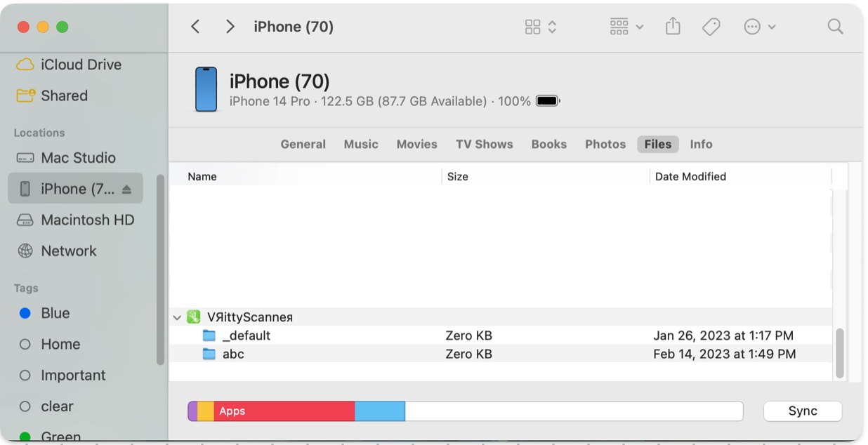
Task: Click the red Apps storage segment
Action: 284,411
